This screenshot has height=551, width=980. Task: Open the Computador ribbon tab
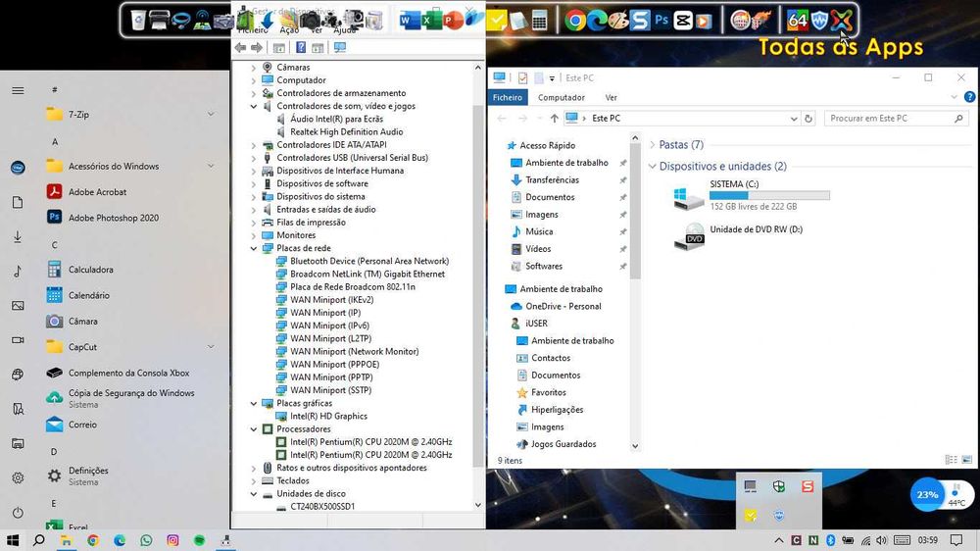coord(562,98)
